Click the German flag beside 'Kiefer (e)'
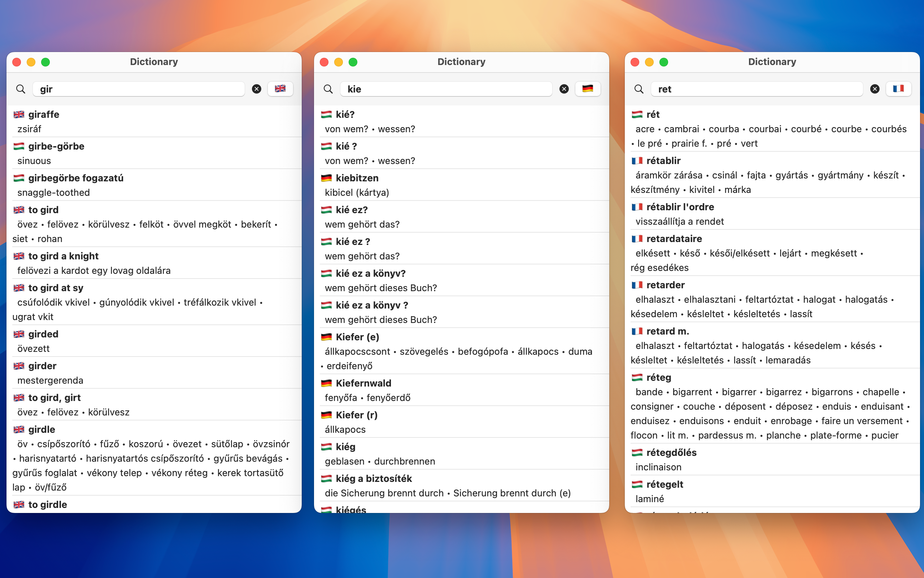The image size is (924, 578). (326, 337)
